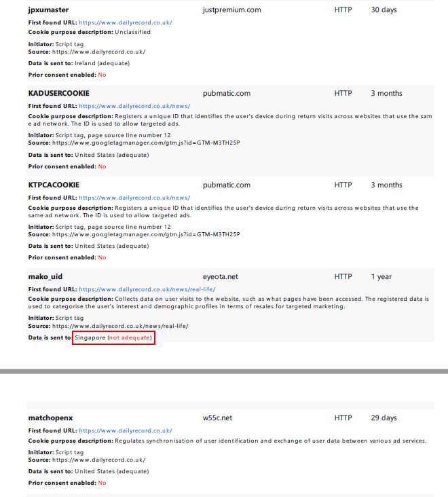Click the 1 year expiry value
The width and height of the screenshot is (448, 497).
coord(381,276)
